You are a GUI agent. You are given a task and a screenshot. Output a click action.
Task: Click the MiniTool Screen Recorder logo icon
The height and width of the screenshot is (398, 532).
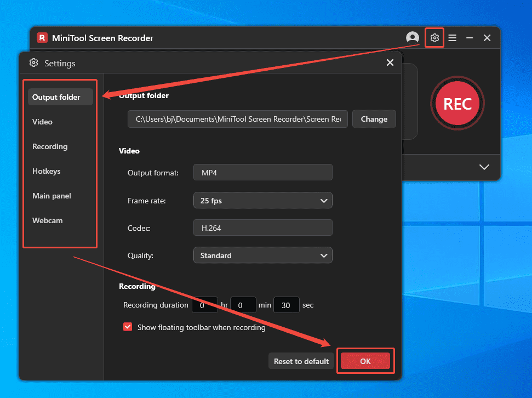(x=42, y=38)
